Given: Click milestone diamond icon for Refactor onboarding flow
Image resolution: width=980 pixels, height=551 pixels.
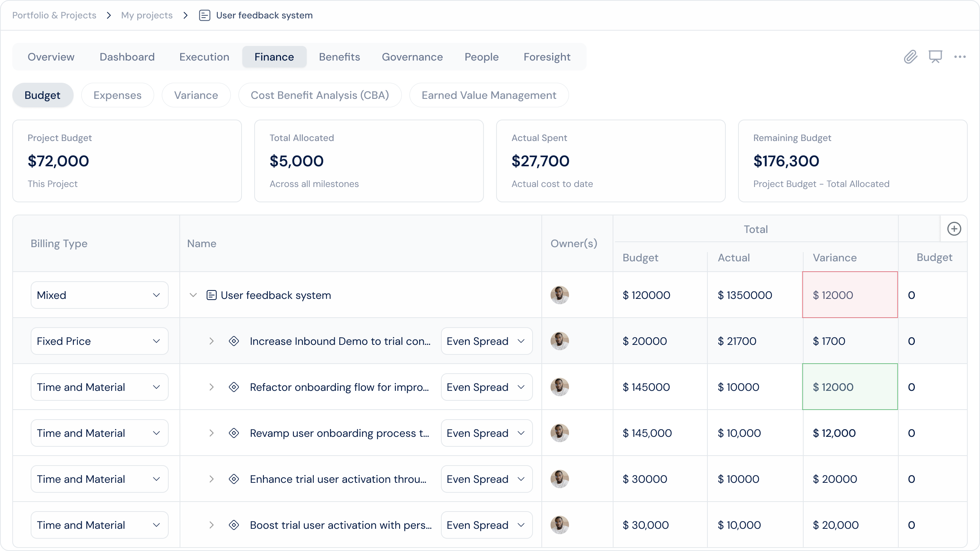Looking at the screenshot, I should click(234, 387).
